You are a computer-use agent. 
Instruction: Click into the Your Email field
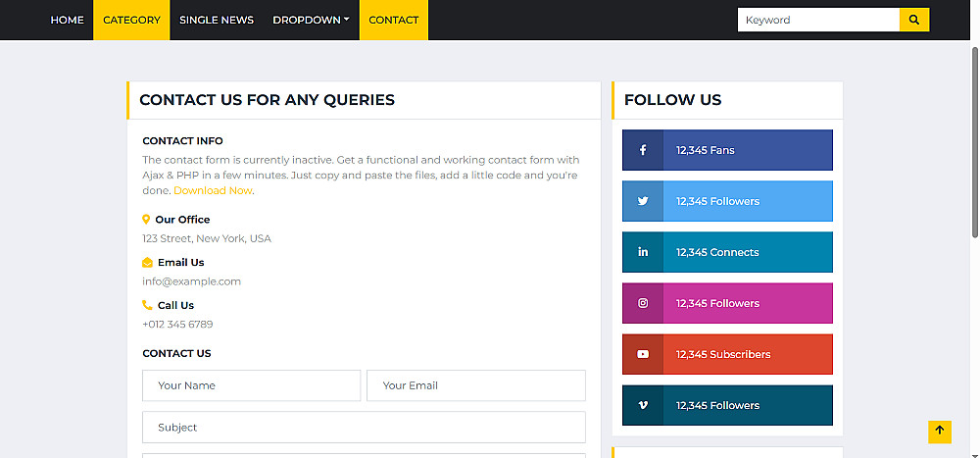pos(476,385)
